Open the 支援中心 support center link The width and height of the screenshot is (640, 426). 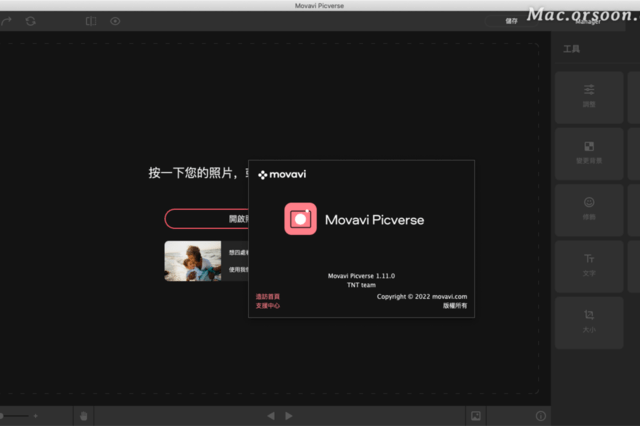(x=268, y=306)
